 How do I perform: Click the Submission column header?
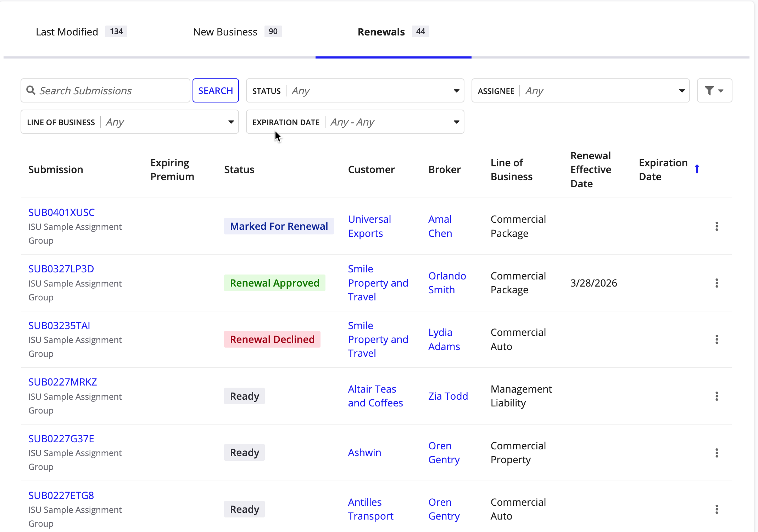pos(56,170)
